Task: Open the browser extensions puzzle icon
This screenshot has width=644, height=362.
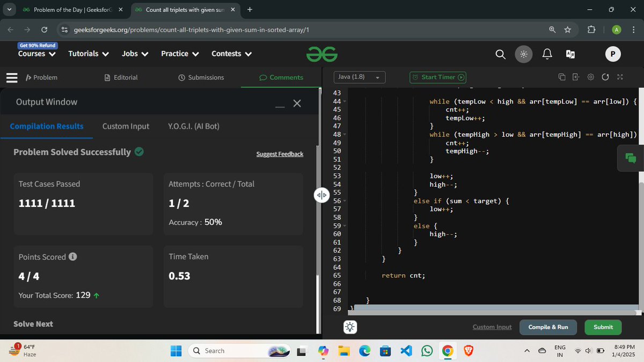Action: [591, 29]
